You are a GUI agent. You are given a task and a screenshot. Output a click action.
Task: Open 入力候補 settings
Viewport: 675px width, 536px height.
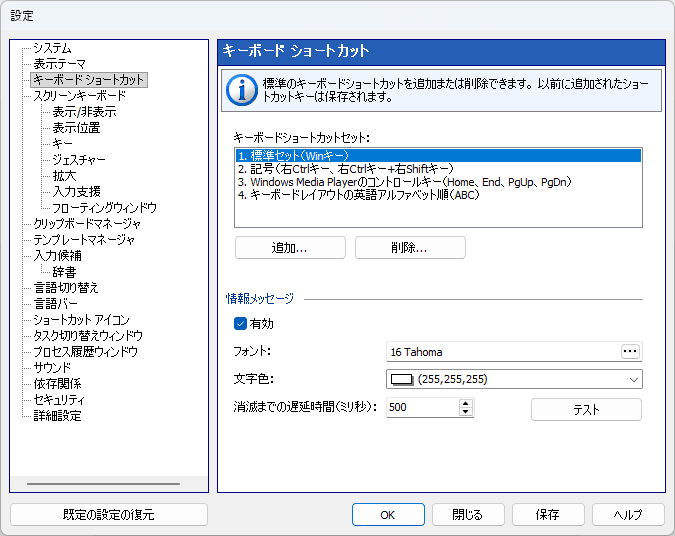57,255
